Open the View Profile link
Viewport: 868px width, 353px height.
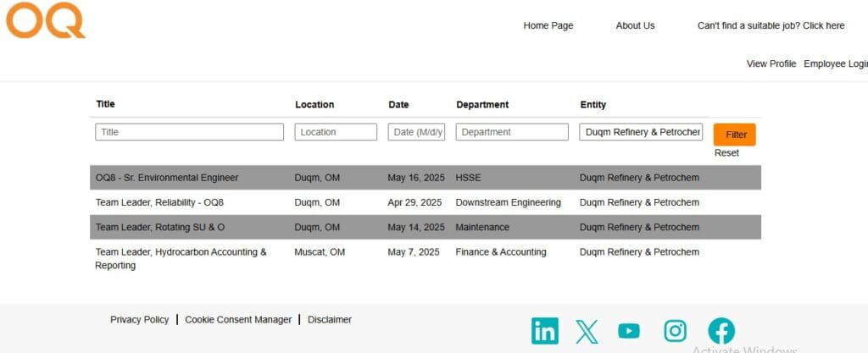pos(771,64)
